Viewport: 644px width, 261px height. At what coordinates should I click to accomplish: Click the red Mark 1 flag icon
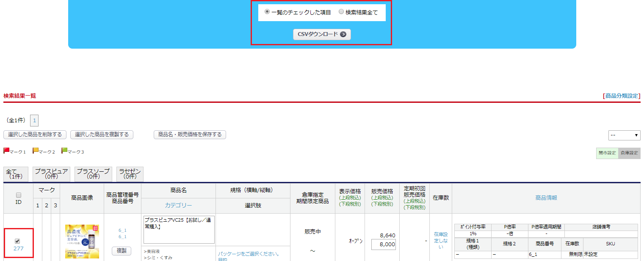coord(6,151)
